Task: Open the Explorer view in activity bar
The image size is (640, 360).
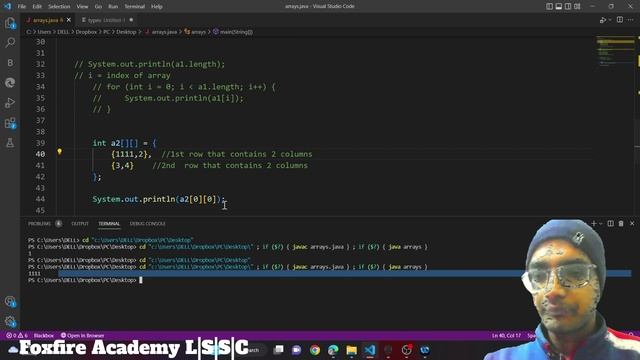Action: click(x=10, y=23)
